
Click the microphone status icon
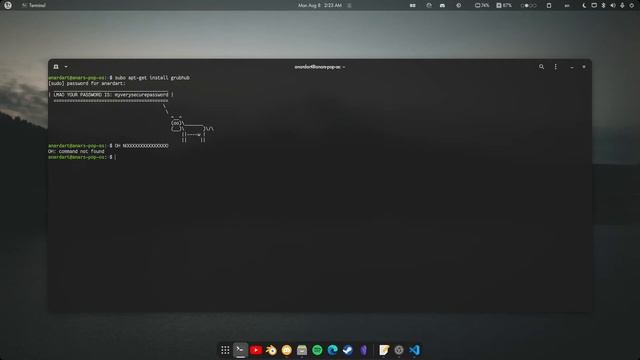622,5
